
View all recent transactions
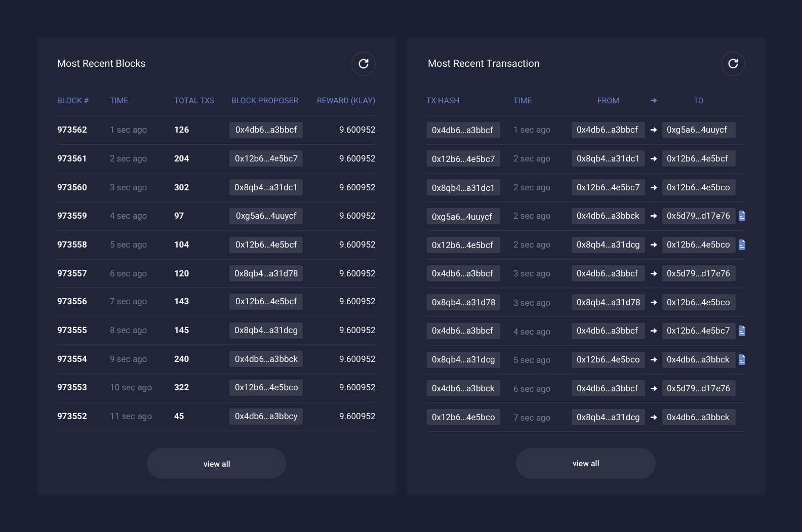pyautogui.click(x=585, y=463)
